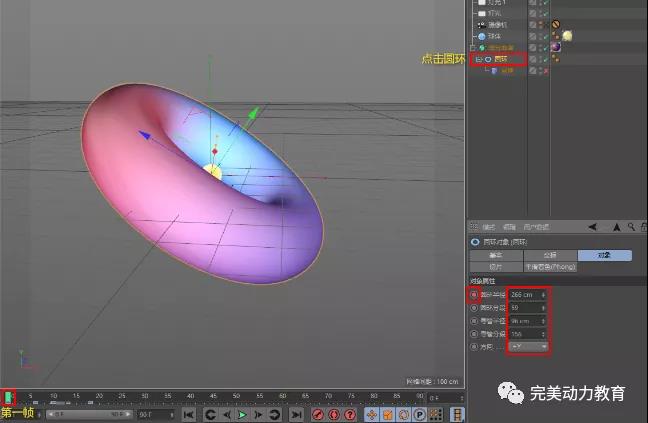The image size is (648, 423).
Task: Jump to the end of the animation
Action: point(296,414)
